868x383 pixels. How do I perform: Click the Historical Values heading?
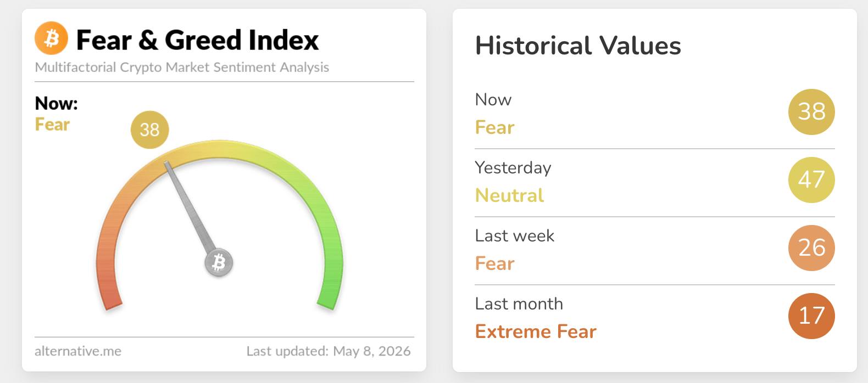(578, 46)
